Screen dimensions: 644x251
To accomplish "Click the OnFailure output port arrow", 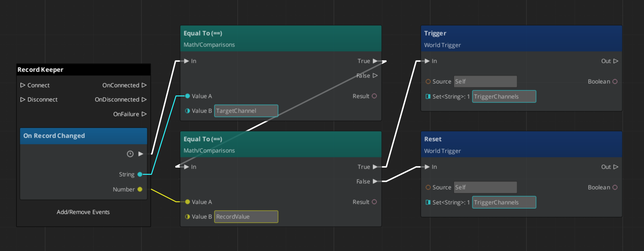I will pyautogui.click(x=144, y=114).
